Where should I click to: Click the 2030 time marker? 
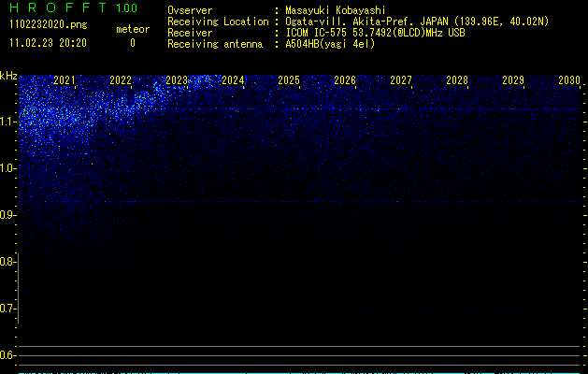[x=569, y=80]
